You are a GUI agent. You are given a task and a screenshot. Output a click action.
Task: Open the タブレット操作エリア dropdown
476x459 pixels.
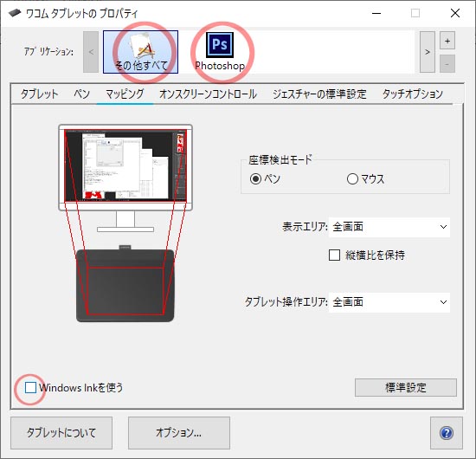[389, 302]
